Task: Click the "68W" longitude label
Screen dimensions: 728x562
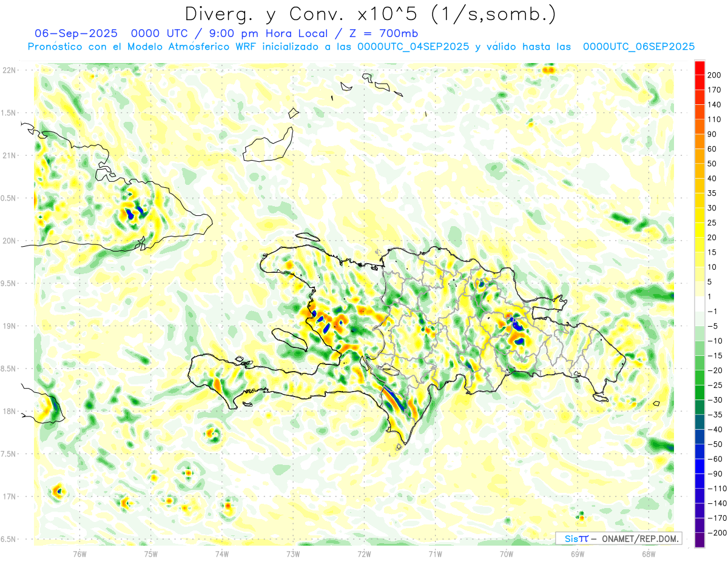Action: pos(649,554)
